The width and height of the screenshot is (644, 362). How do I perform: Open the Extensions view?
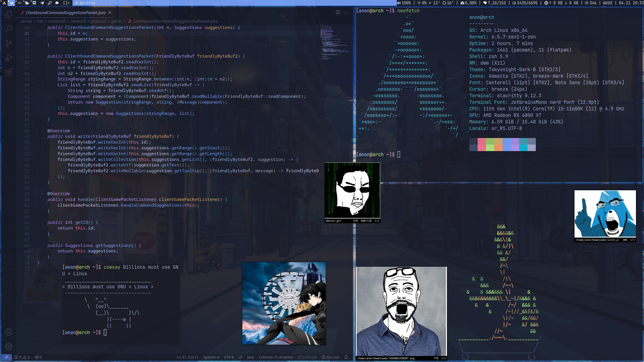[x=9, y=72]
